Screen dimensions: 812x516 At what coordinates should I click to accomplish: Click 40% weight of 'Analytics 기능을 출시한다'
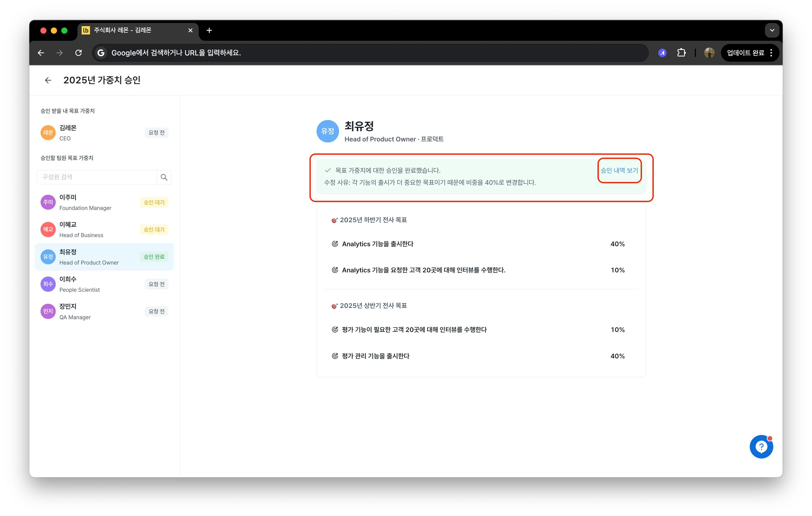point(617,244)
